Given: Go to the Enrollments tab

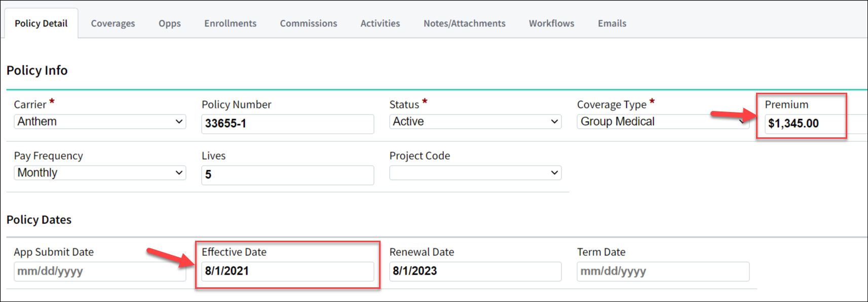Looking at the screenshot, I should point(231,23).
